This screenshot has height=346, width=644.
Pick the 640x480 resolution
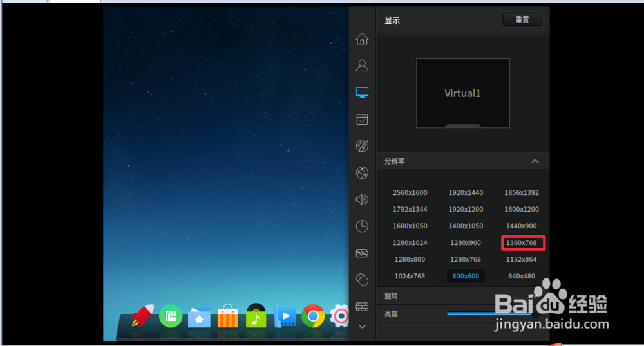pos(522,277)
